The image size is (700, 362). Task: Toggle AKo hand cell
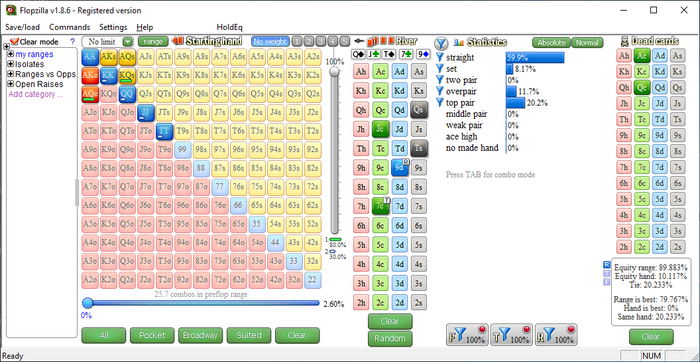(90, 75)
